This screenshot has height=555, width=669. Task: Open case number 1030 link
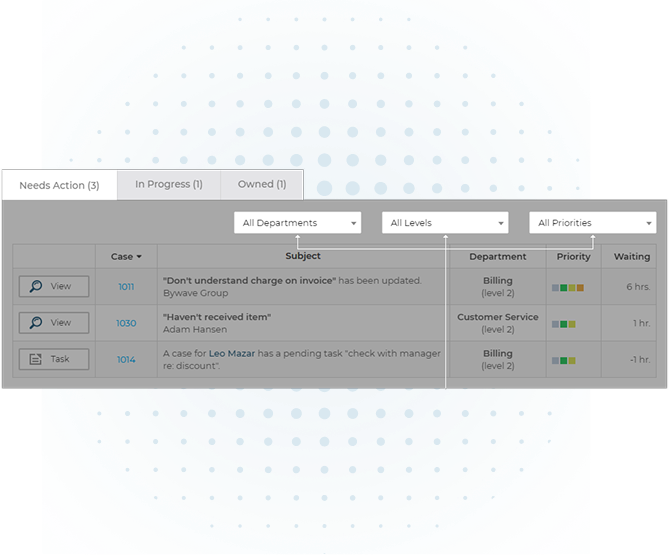point(126,323)
